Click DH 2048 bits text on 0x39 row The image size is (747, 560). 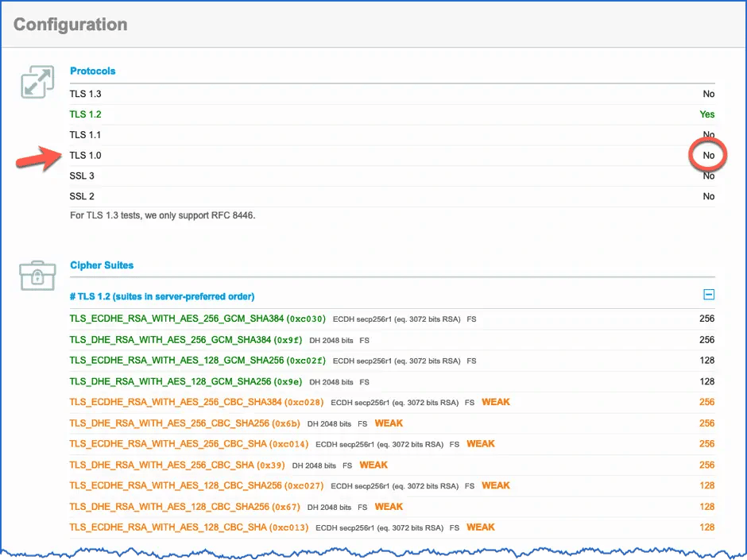314,465
